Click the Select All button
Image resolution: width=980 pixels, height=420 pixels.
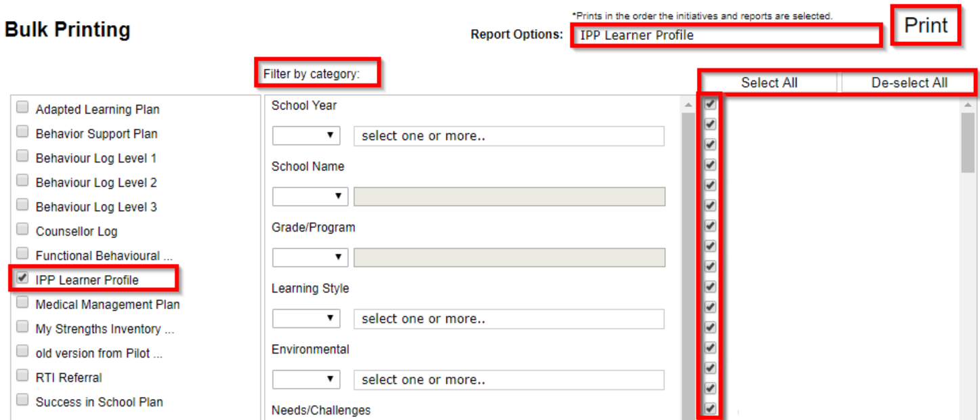pos(769,83)
